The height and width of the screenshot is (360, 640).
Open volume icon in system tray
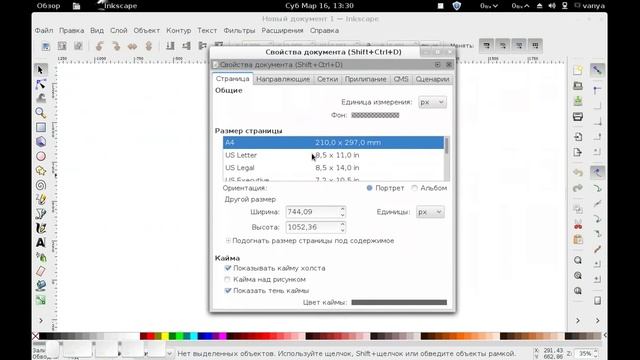552,6
